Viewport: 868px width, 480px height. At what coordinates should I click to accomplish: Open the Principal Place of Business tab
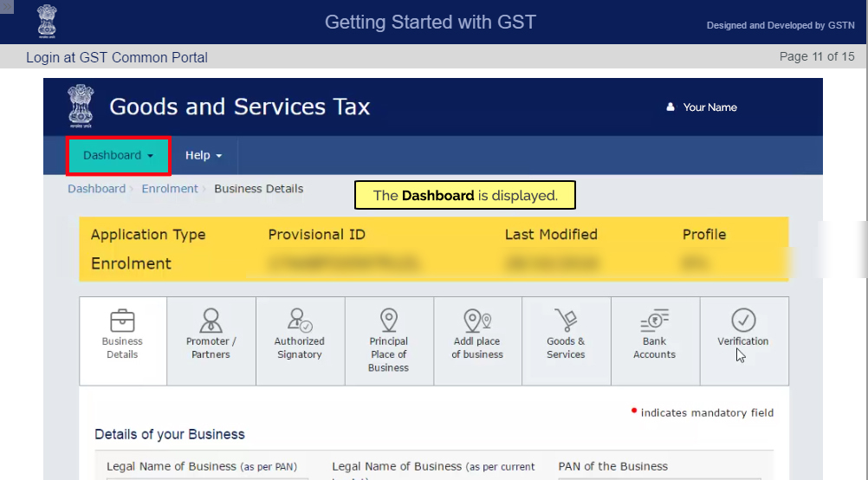click(389, 341)
